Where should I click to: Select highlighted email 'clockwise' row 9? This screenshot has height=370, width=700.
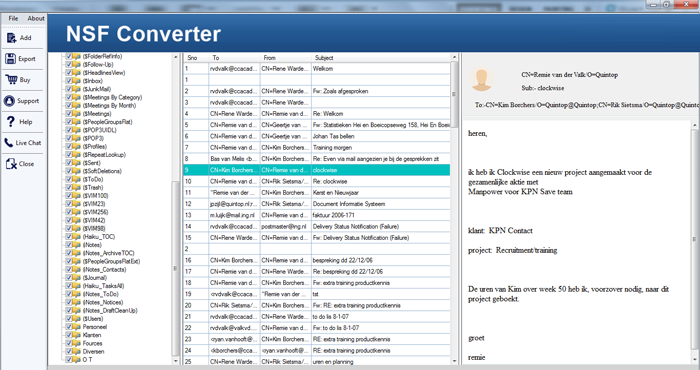pos(317,170)
